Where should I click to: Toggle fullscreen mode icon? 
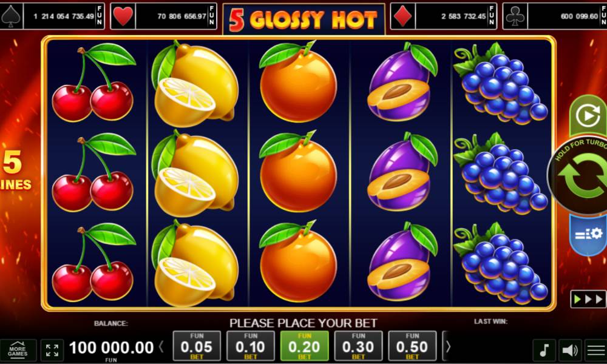pyautogui.click(x=52, y=351)
